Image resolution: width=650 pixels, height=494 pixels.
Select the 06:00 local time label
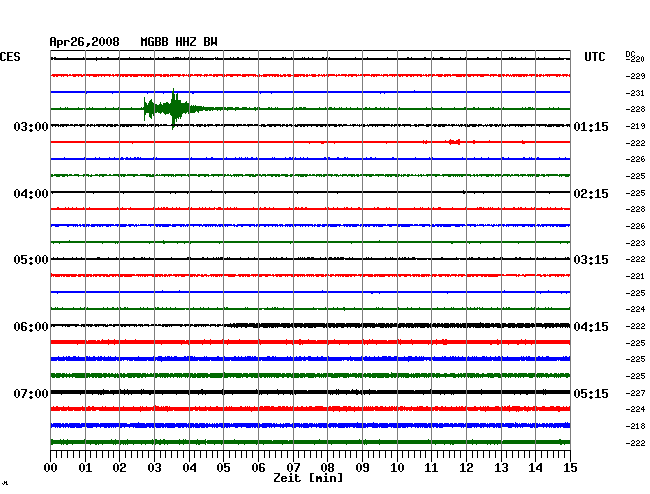(31, 327)
